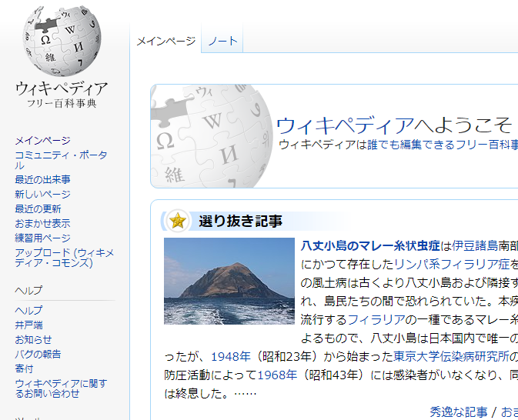518x420 pixels.
Task: Go to 最近の出来事 page
Action: point(42,180)
